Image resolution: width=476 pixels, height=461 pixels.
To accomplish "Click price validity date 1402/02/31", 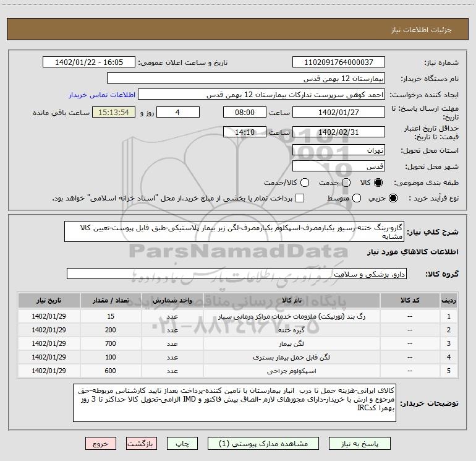I will coord(339,132).
